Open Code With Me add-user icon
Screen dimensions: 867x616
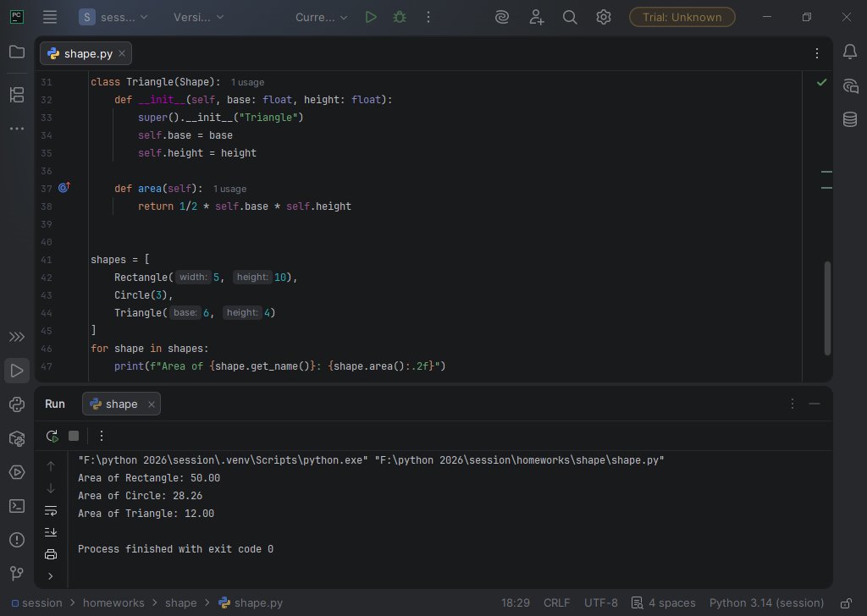(536, 17)
